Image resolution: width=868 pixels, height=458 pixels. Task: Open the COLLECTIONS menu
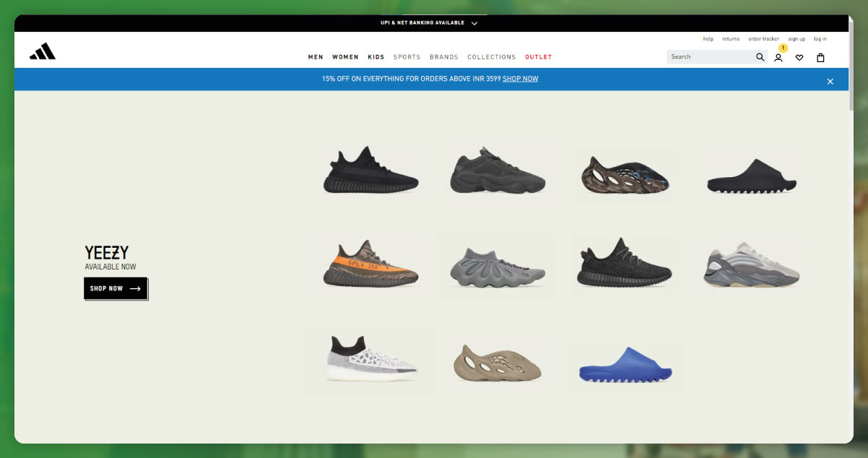pyautogui.click(x=492, y=57)
